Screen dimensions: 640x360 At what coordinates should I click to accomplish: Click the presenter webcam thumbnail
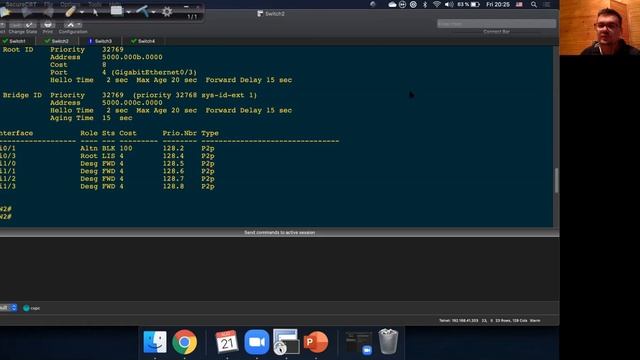click(600, 27)
